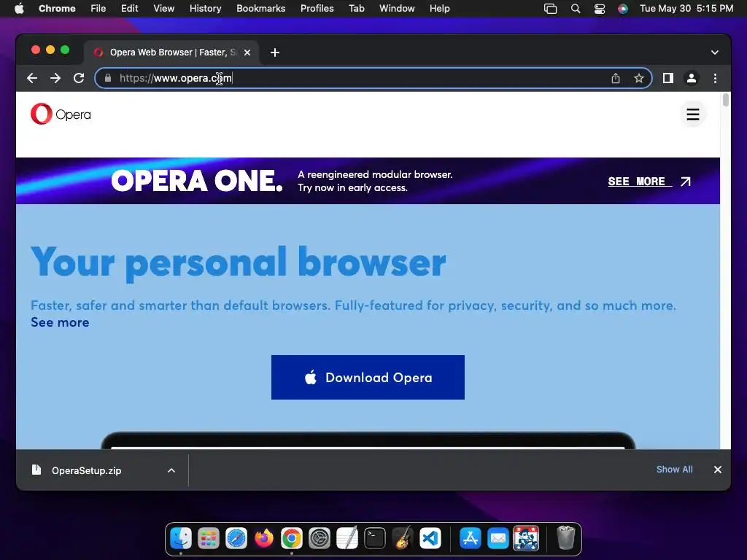Image resolution: width=747 pixels, height=560 pixels.
Task: Open the SEE MORE Opera One link
Action: point(649,182)
